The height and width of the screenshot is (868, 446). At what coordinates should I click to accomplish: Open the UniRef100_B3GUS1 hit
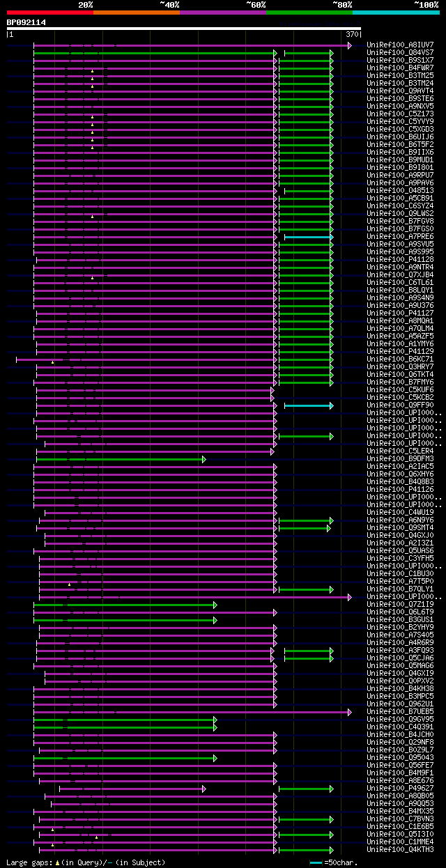pyautogui.click(x=400, y=620)
